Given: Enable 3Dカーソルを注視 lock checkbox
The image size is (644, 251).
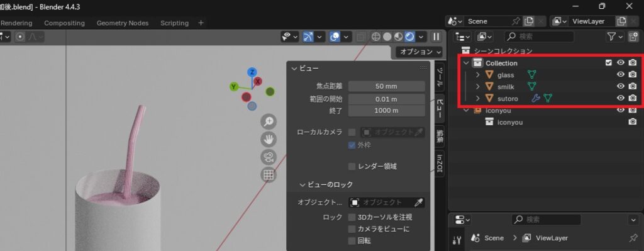Looking at the screenshot, I should (x=352, y=217).
